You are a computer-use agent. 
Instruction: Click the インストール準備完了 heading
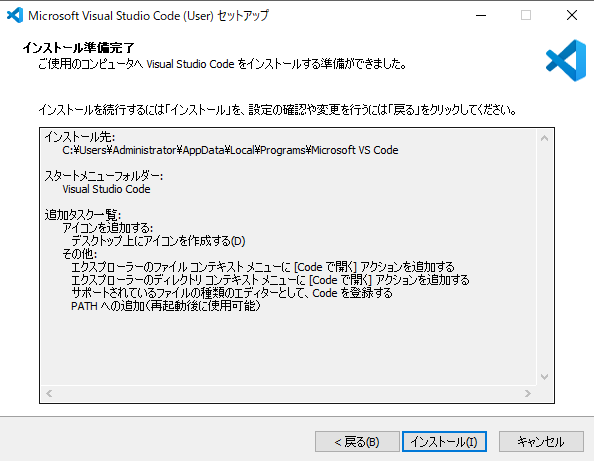(x=79, y=48)
